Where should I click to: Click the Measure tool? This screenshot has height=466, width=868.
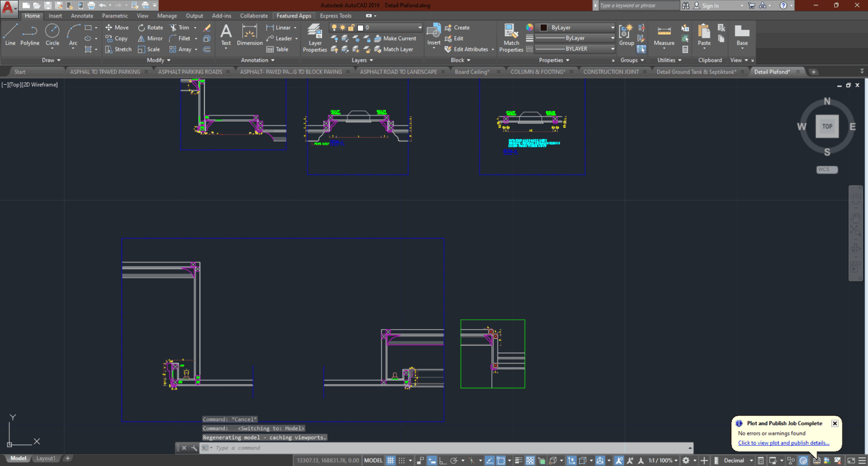tap(663, 35)
